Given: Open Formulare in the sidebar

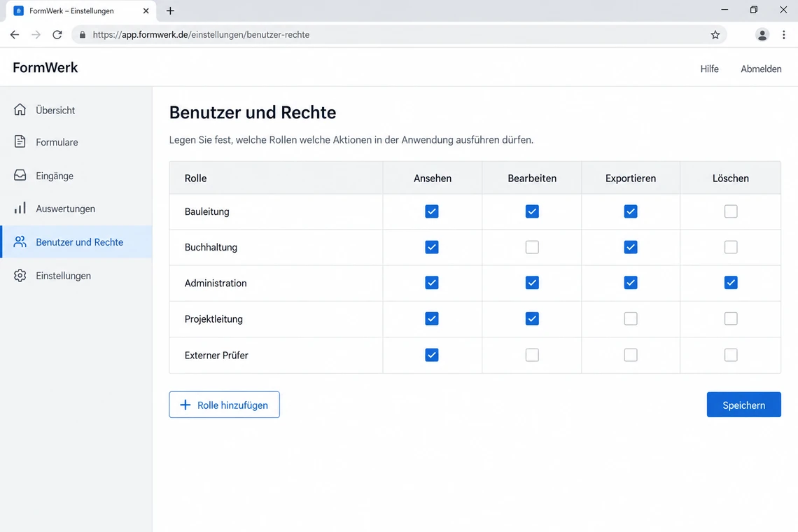Looking at the screenshot, I should pos(76,142).
